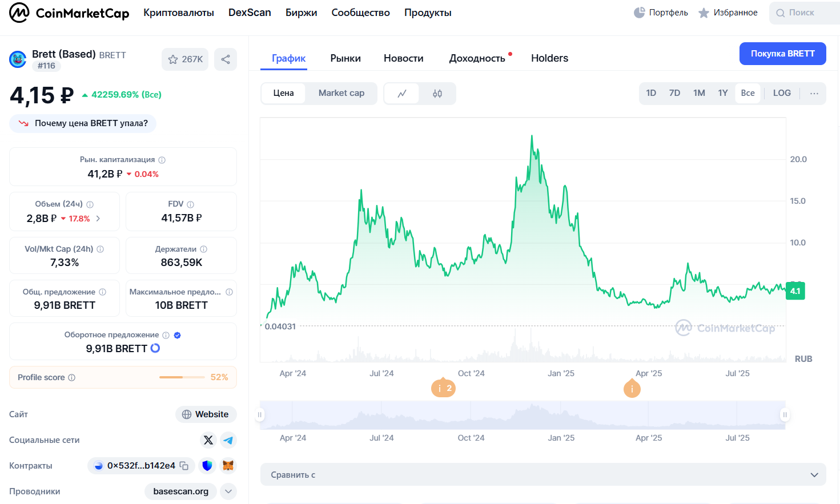Screen dimensions: 840x504
Task: Show info tooltip for Держатели
Action: [x=203, y=249]
